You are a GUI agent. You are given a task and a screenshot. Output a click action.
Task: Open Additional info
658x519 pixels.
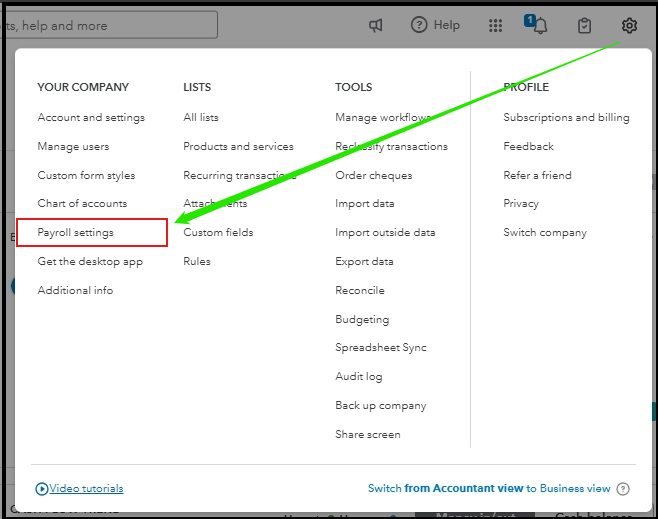click(x=75, y=290)
